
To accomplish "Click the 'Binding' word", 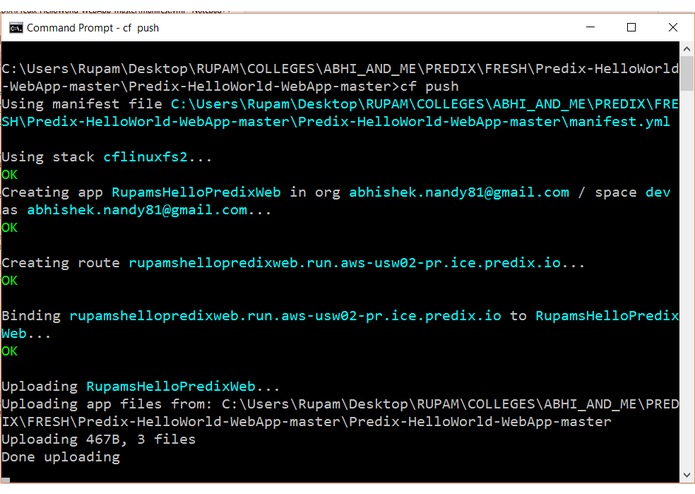I will click(31, 316).
